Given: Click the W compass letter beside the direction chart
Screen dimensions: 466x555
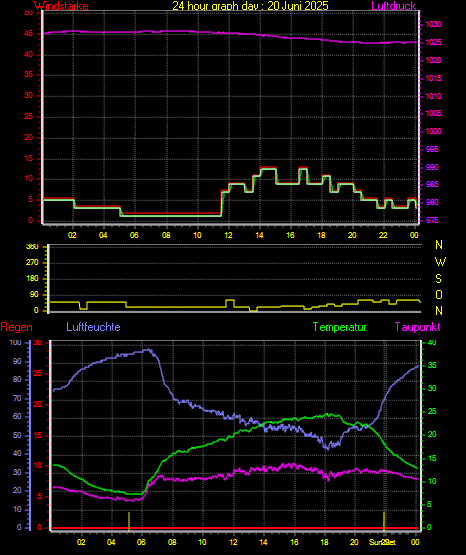Looking at the screenshot, I should pos(440,262).
